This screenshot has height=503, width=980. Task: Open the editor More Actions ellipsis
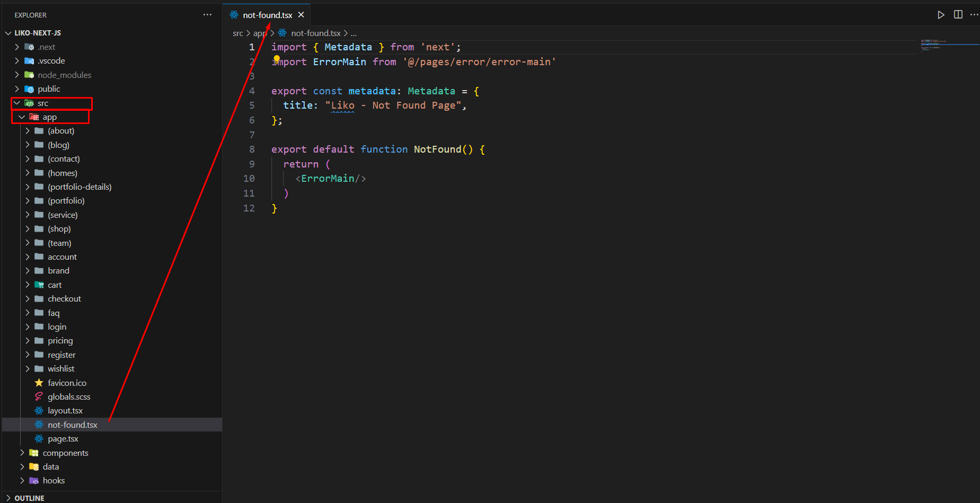pos(974,15)
